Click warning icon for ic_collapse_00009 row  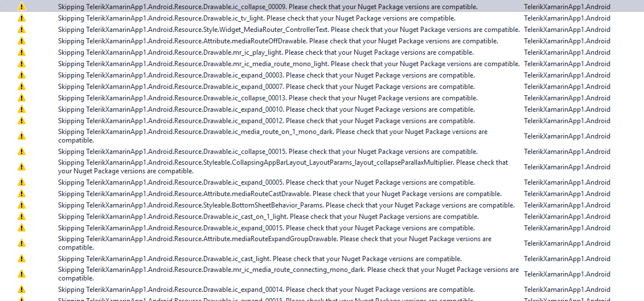point(22,7)
